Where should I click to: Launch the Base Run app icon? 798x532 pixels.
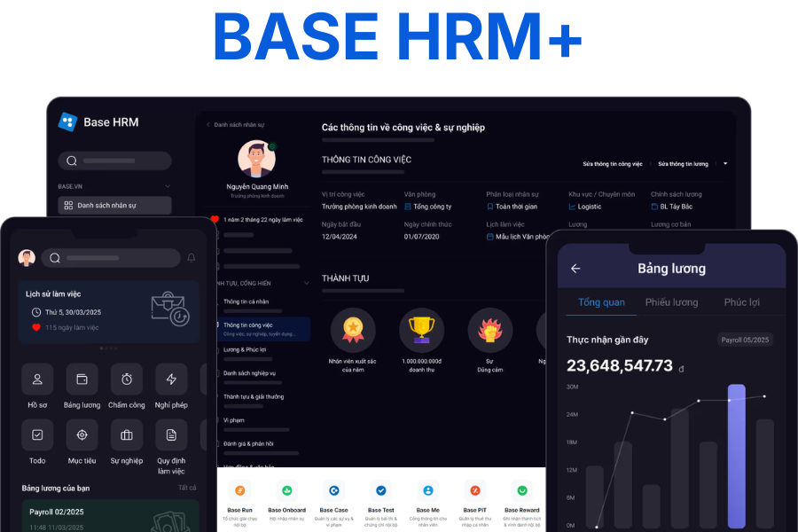click(239, 489)
